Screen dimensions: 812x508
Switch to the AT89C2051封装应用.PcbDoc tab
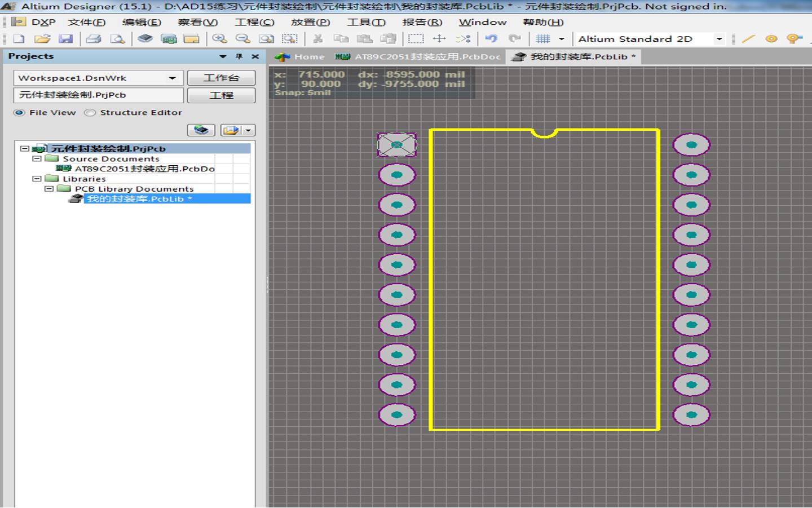point(418,56)
